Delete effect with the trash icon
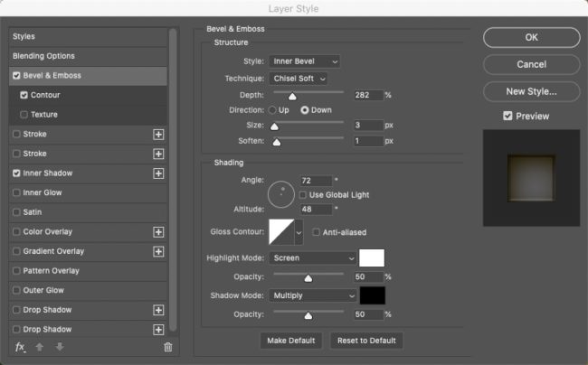This screenshot has width=588, height=365. 168,347
